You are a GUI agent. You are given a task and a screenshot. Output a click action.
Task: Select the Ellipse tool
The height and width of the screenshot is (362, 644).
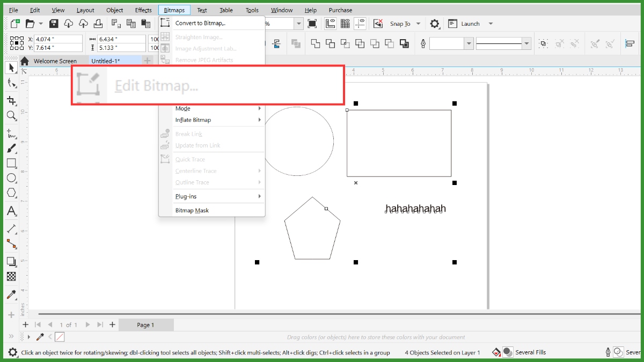pyautogui.click(x=11, y=178)
